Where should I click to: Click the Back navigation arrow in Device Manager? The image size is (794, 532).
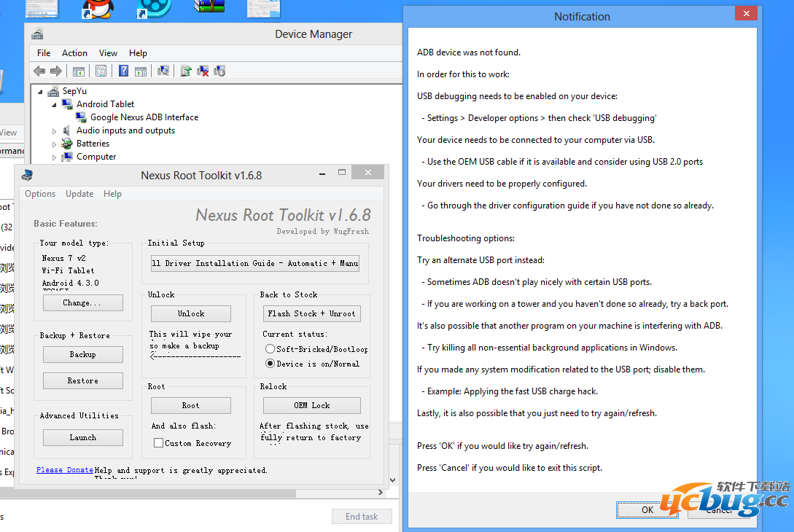pyautogui.click(x=38, y=70)
